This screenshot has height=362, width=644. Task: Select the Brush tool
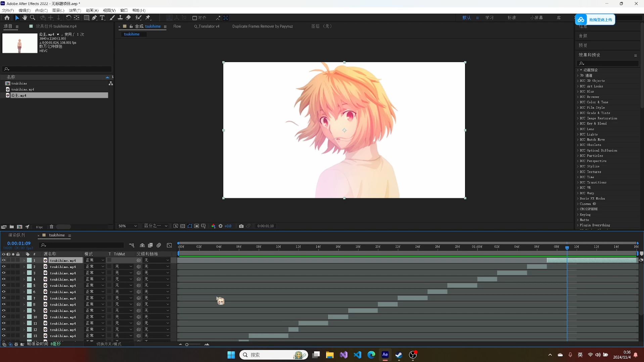(x=112, y=18)
